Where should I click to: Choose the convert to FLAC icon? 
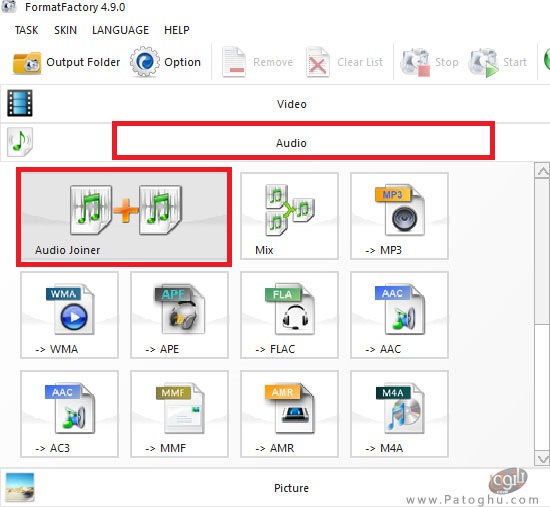click(289, 315)
